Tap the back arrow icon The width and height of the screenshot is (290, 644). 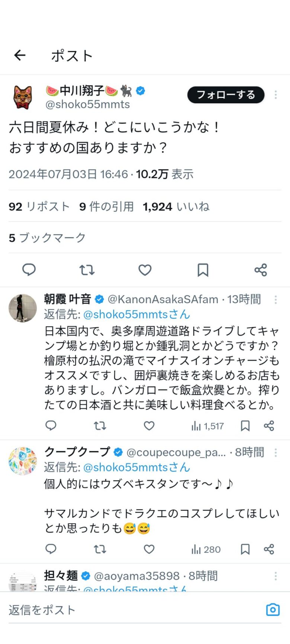point(20,56)
